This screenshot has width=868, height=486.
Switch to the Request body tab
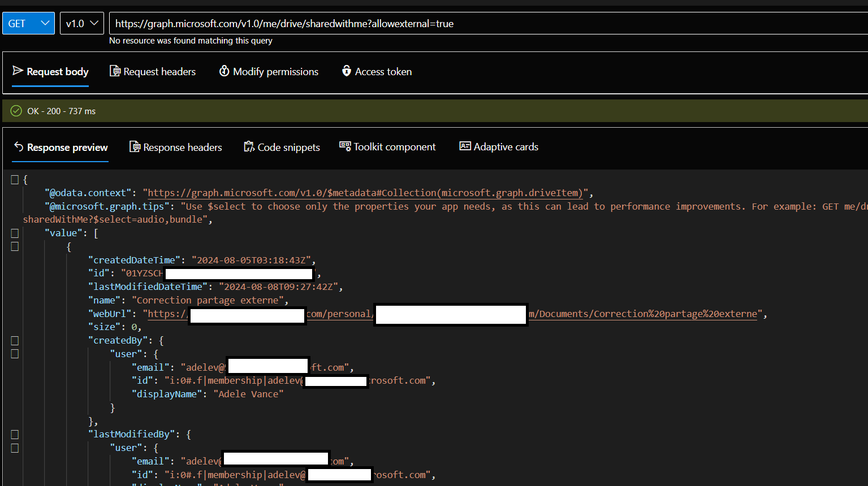pos(50,72)
